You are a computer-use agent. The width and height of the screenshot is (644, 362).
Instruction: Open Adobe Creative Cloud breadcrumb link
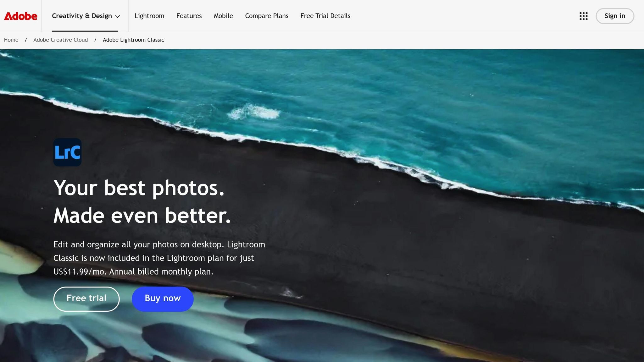[60, 40]
